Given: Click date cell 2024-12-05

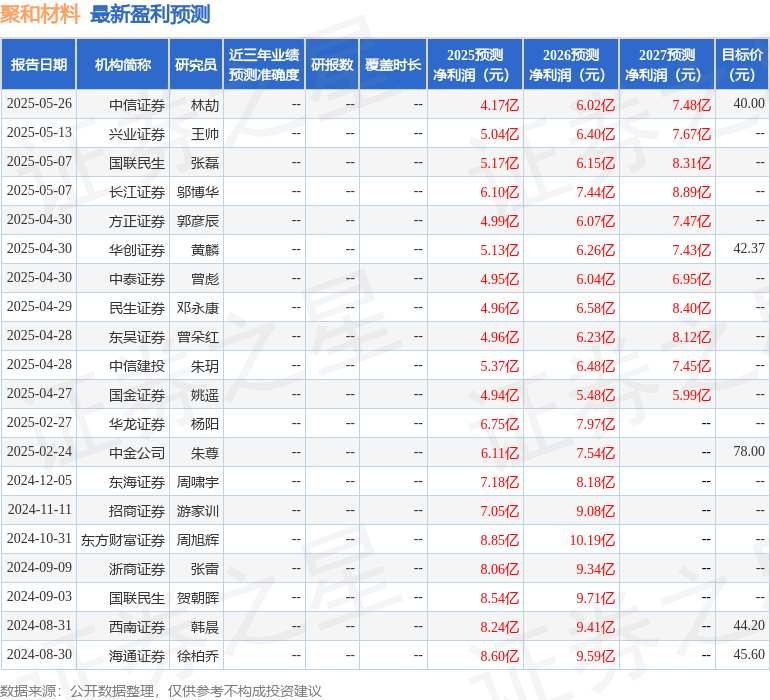Looking at the screenshot, I should (39, 480).
